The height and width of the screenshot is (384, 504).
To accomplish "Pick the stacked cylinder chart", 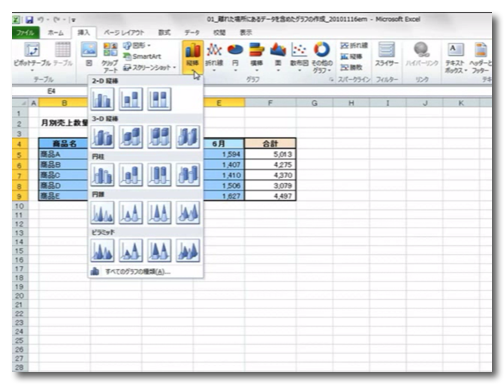I will 131,174.
